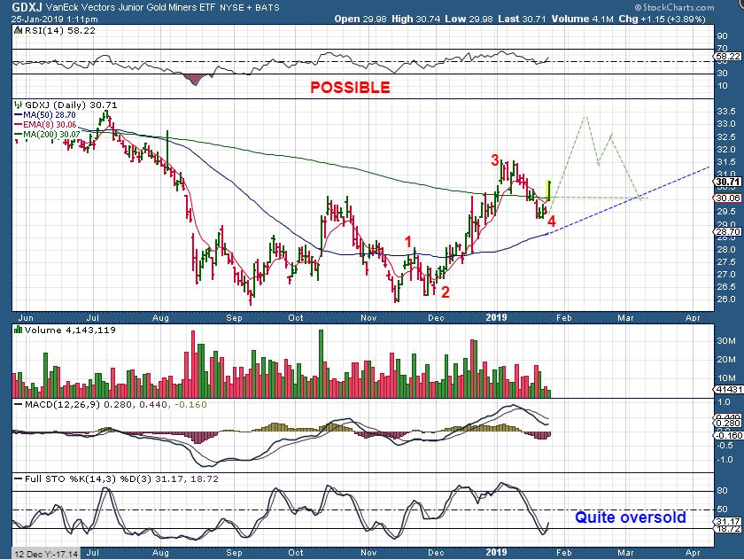Click the 31.17 stochastic value tag
Viewport: 744px width, 560px height.
(x=728, y=521)
